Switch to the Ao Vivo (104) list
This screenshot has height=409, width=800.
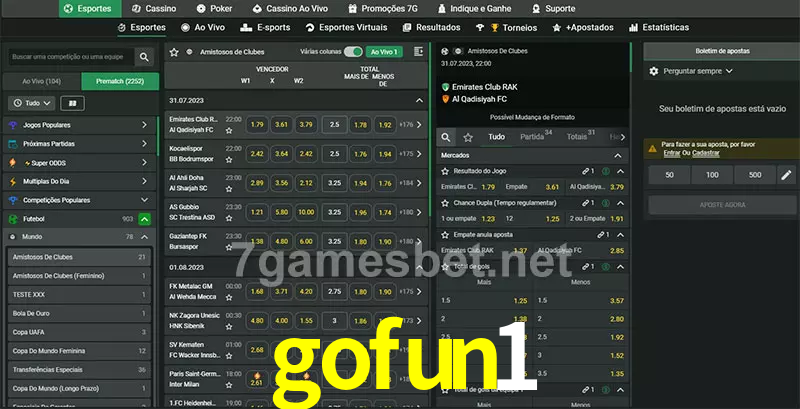tap(42, 80)
